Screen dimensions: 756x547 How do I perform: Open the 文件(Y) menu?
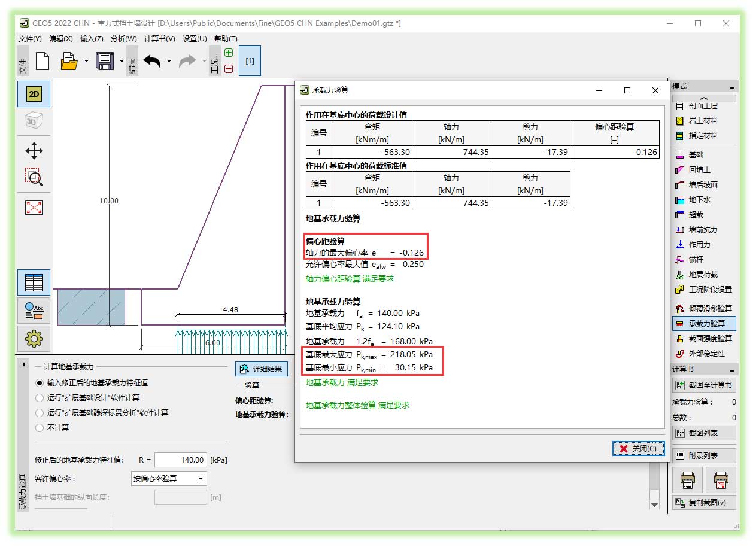tap(30, 39)
